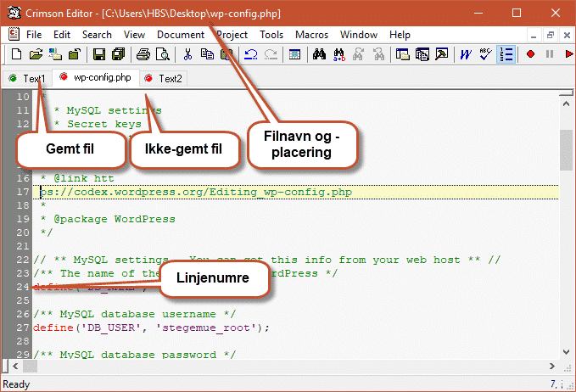Open the Macros menu

tap(311, 35)
